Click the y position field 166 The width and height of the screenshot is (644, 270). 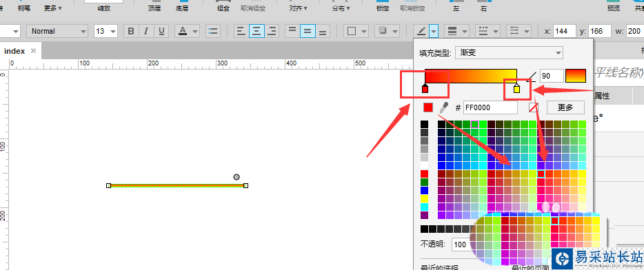600,31
